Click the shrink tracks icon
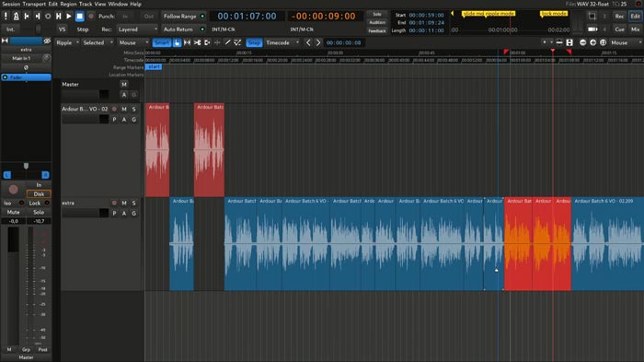 (559, 42)
